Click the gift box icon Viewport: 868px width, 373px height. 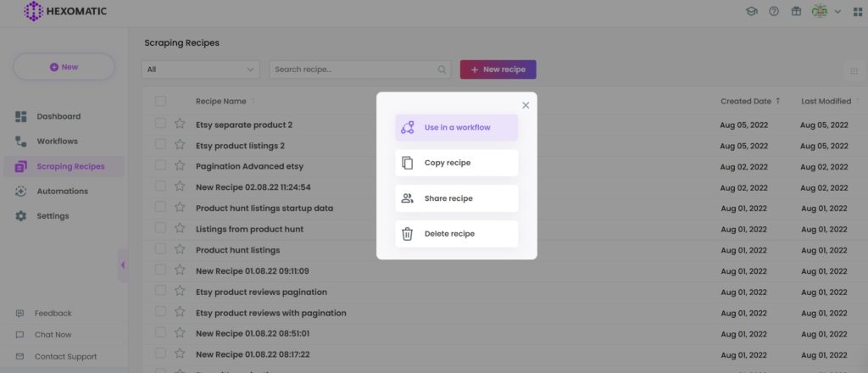point(796,11)
